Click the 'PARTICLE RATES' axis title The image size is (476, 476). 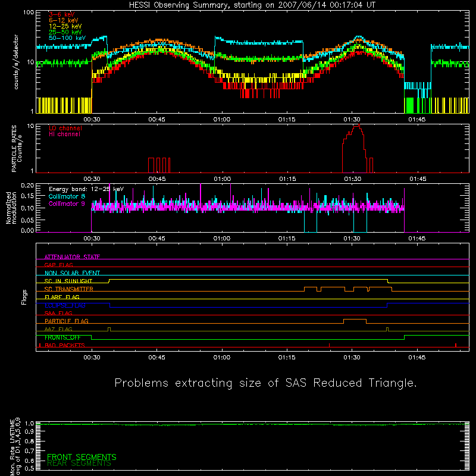click(14, 149)
